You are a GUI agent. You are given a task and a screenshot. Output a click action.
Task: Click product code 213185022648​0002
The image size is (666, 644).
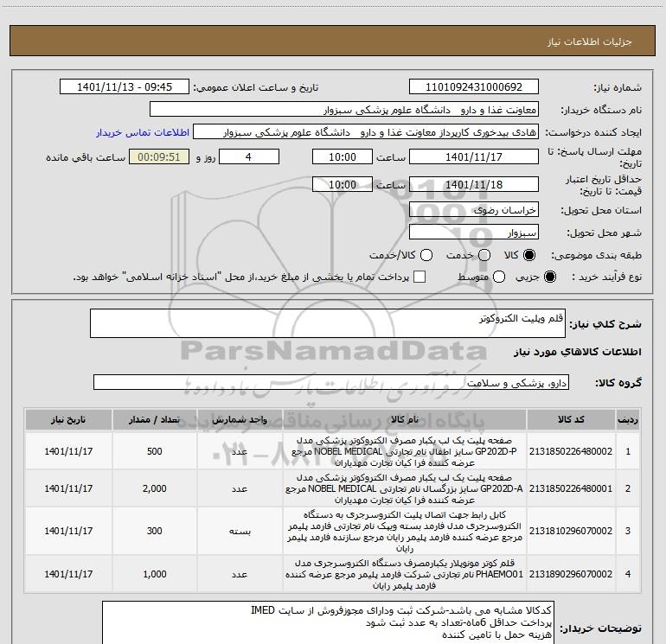(x=571, y=451)
